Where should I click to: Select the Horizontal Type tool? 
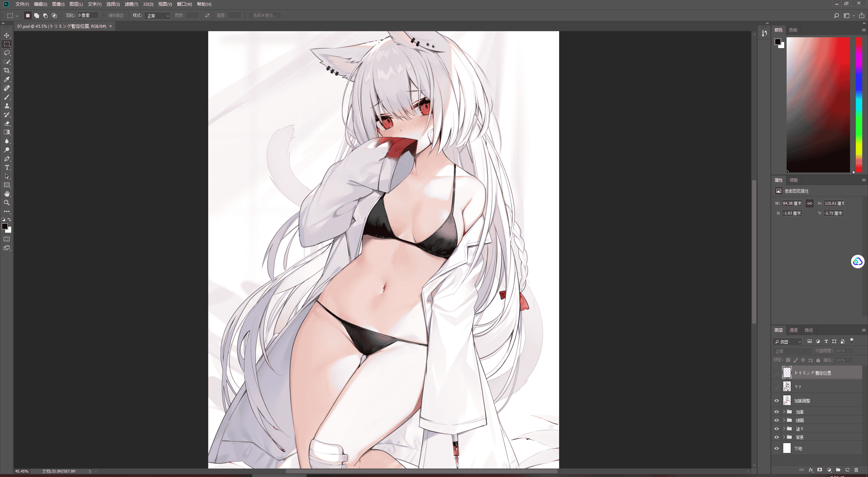(x=7, y=168)
